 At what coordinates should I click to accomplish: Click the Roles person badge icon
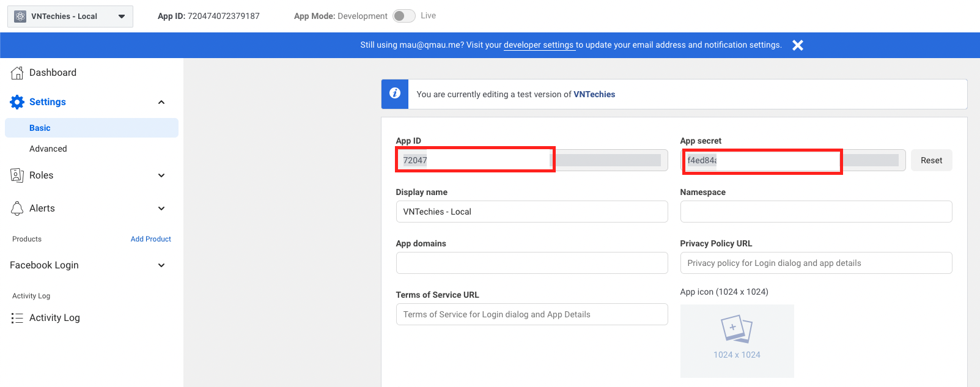tap(17, 175)
